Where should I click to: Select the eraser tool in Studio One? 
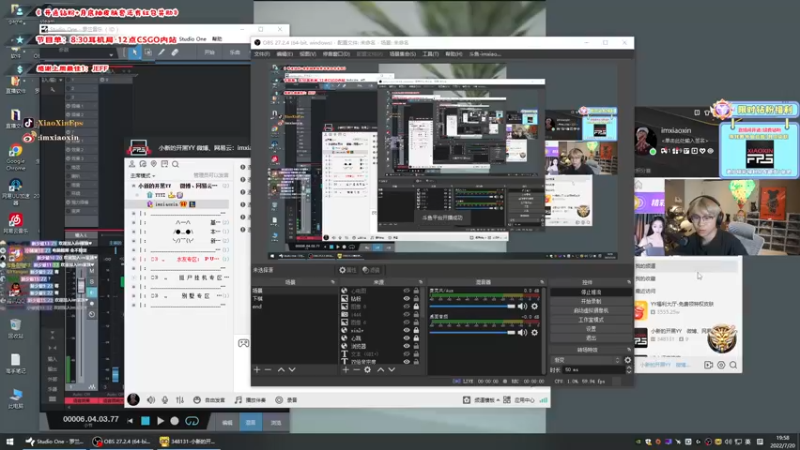click(x=174, y=52)
